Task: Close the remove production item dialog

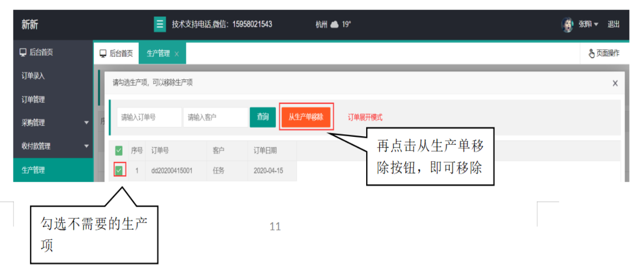Action: pyautogui.click(x=615, y=83)
